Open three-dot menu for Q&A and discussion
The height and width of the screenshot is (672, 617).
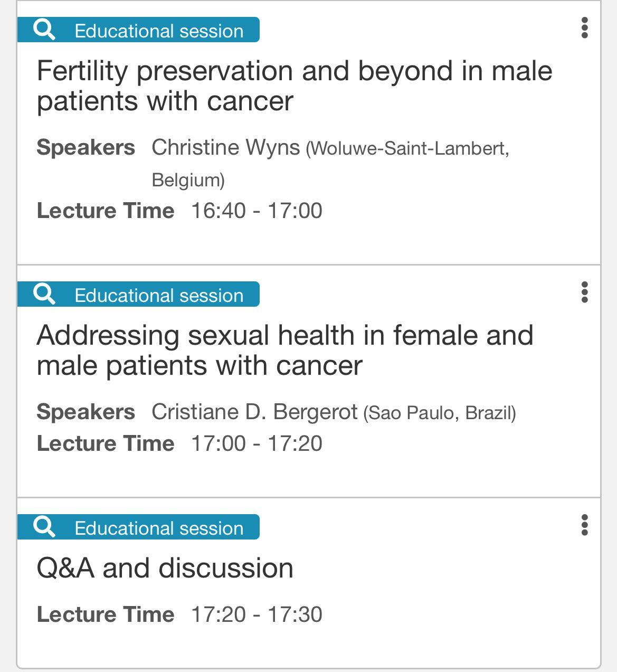tap(584, 525)
